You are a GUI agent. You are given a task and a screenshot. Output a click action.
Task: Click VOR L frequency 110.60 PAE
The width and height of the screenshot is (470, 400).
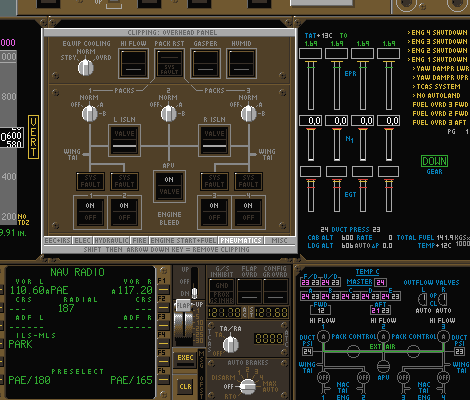[x=39, y=290]
